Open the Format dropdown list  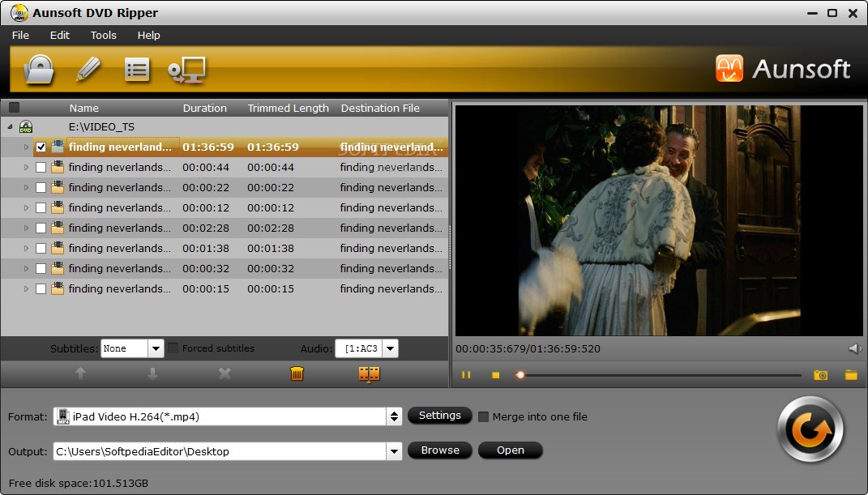point(394,416)
